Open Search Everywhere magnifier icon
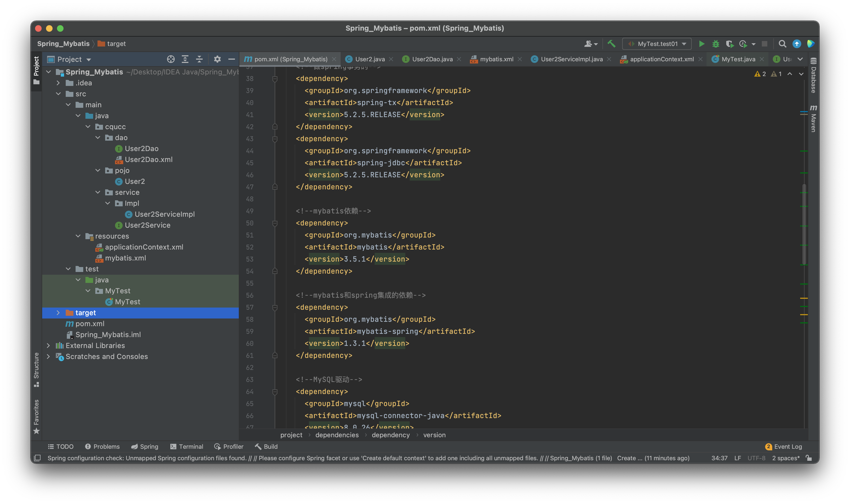 pyautogui.click(x=782, y=44)
